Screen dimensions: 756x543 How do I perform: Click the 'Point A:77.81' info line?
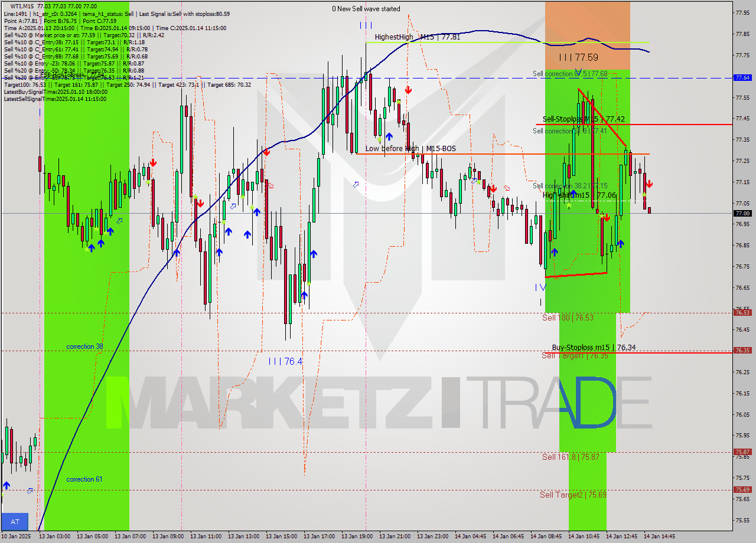60,21
